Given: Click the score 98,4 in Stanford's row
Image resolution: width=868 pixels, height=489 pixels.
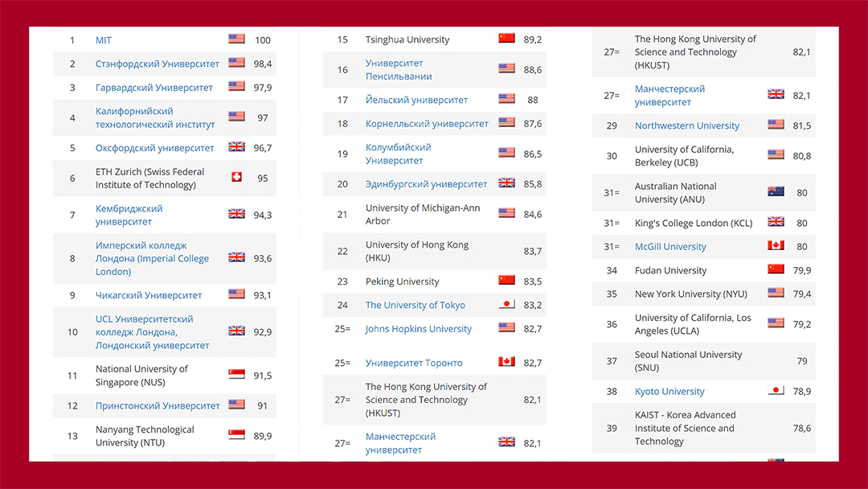Looking at the screenshot, I should point(262,64).
